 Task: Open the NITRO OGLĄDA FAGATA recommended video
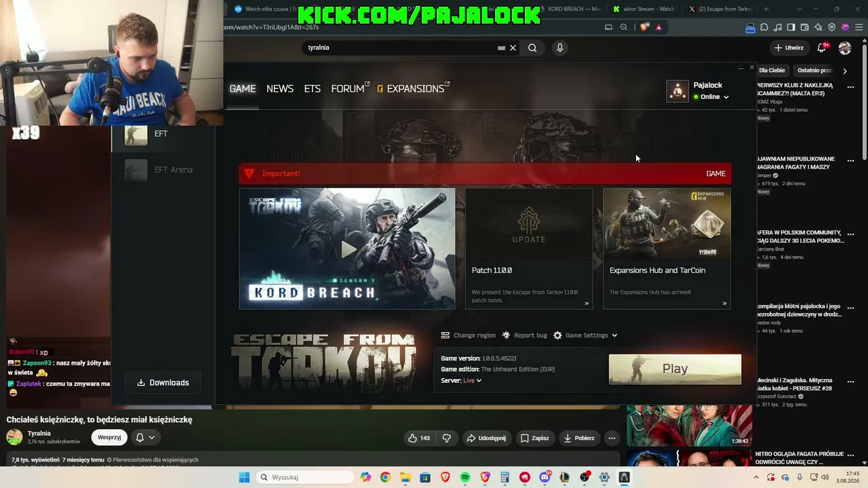tap(800, 458)
